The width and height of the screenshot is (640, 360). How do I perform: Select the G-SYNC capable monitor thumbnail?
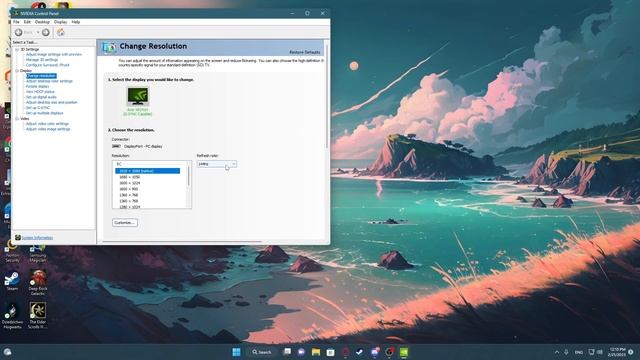coord(138,96)
